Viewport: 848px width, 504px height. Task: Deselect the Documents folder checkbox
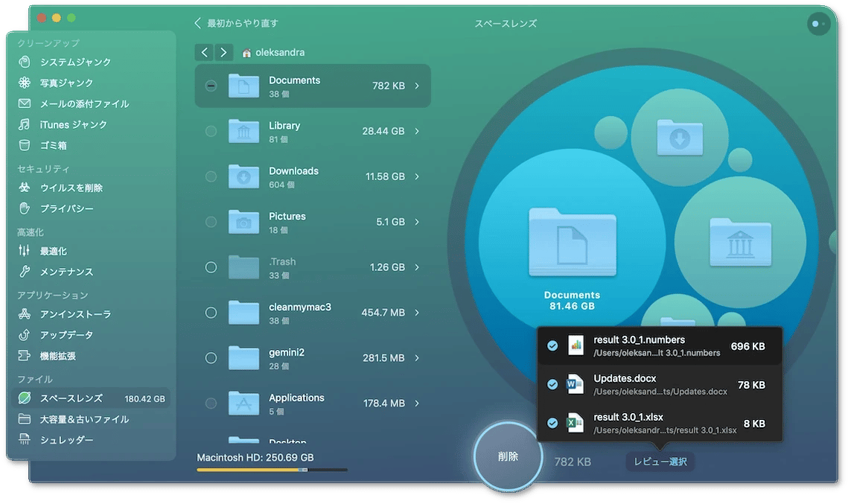click(211, 86)
